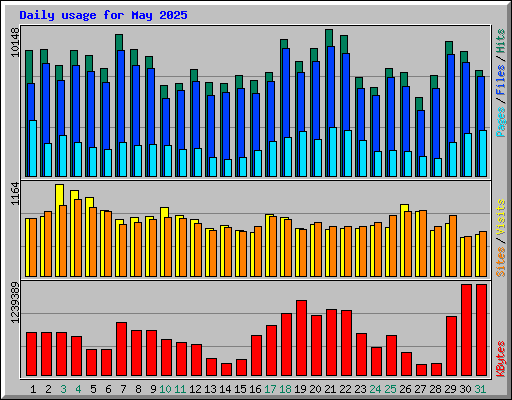Viewport: 512px width, 400px height.
Task: Click the cyan Pages bar for day 21
Action: [333, 152]
